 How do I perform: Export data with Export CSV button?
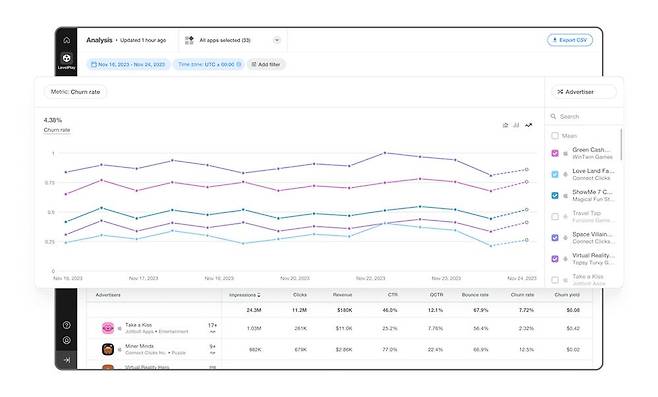pyautogui.click(x=570, y=40)
